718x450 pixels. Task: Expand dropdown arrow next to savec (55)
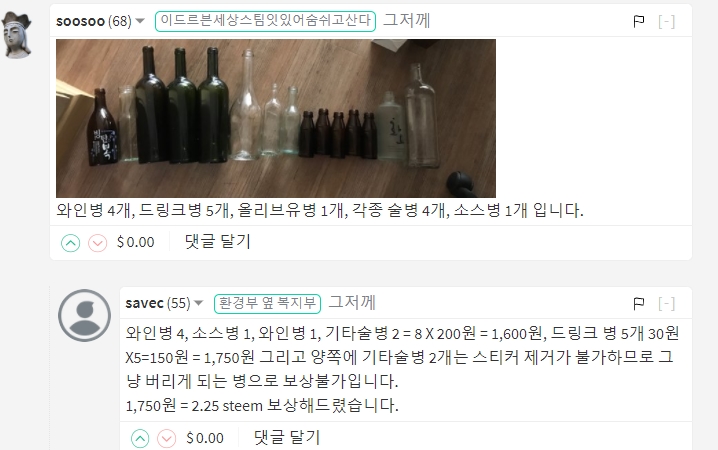tap(198, 303)
